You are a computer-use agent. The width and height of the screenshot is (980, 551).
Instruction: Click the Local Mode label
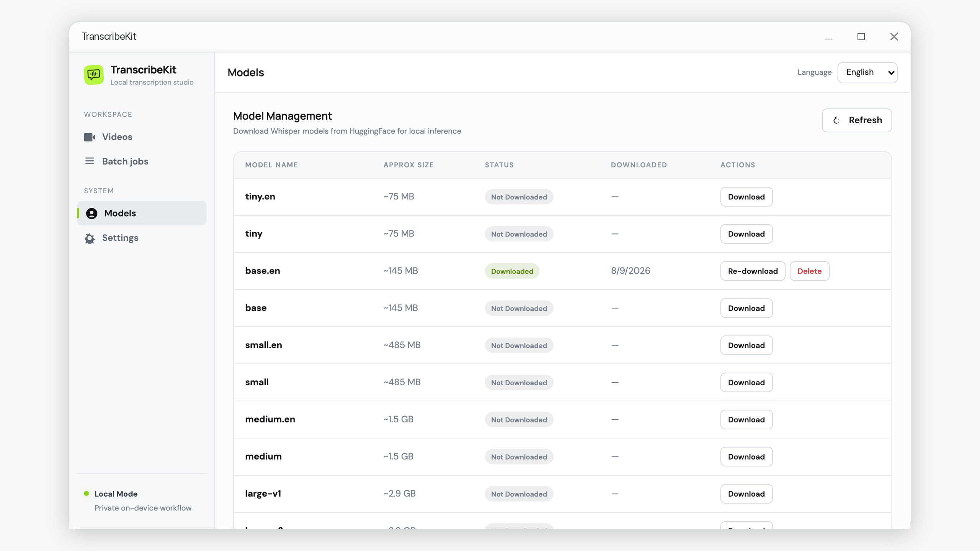click(x=116, y=494)
